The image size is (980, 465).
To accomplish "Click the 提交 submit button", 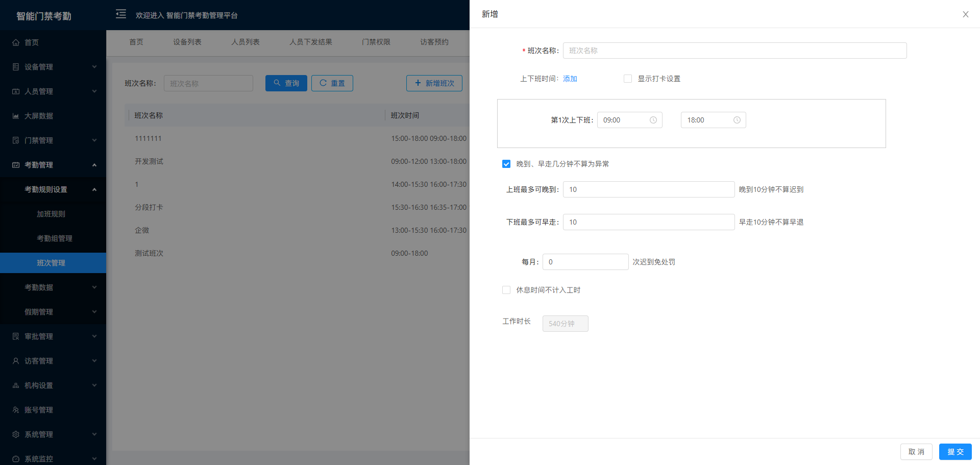I will pyautogui.click(x=955, y=452).
